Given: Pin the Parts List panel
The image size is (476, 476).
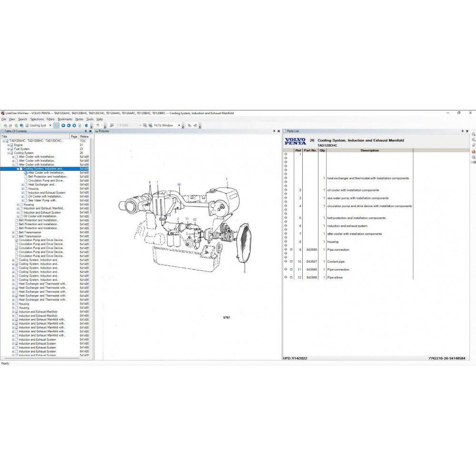Looking at the screenshot, I should (461, 131).
